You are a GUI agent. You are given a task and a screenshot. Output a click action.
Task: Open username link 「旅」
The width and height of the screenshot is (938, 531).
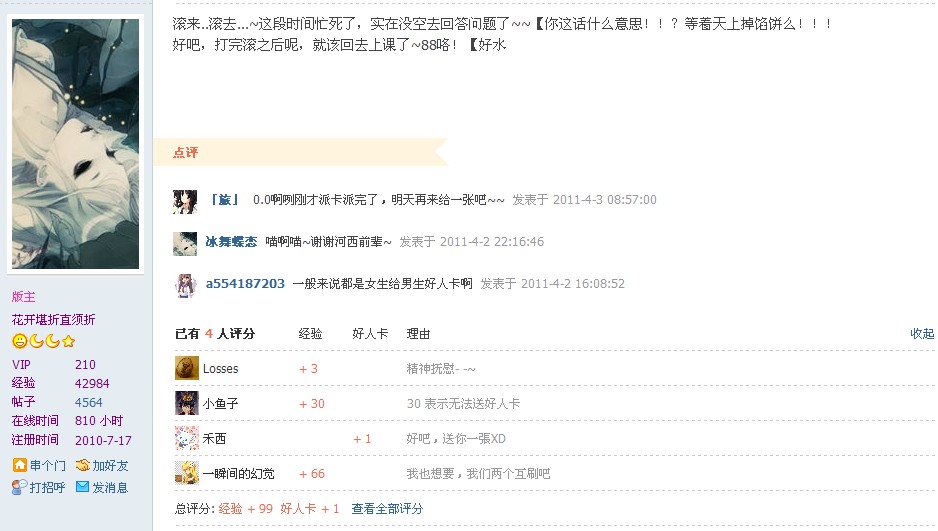(225, 200)
